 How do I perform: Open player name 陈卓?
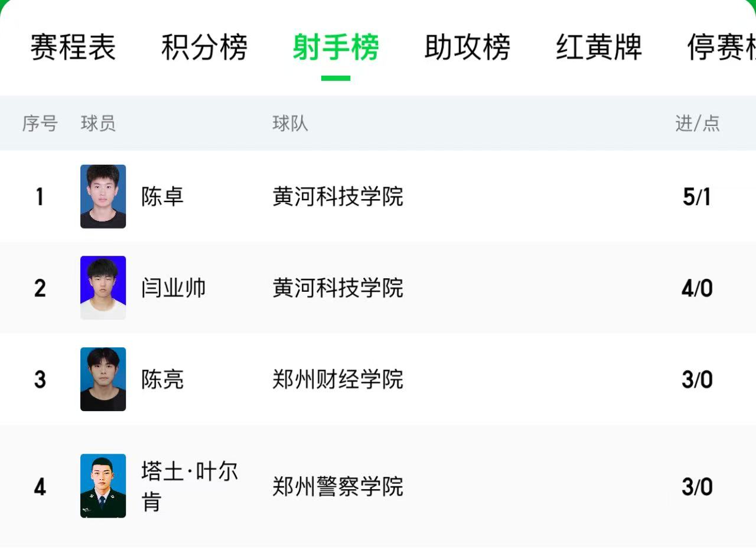pos(162,196)
